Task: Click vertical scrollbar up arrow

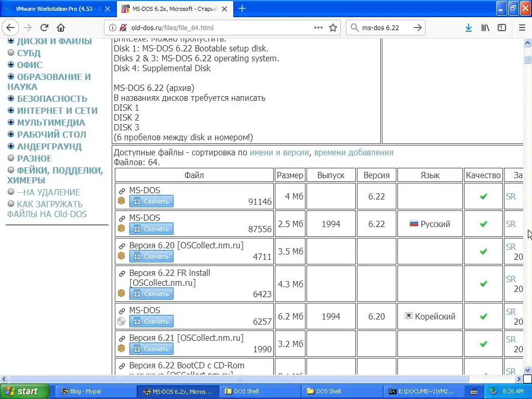Action: 527,43
